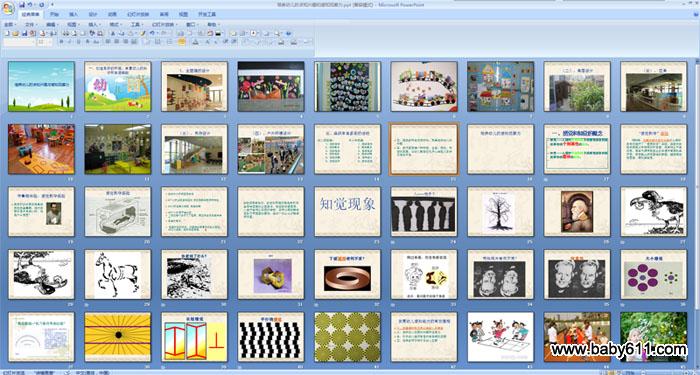
Task: Undo using the Quick Access Toolbar arrow
Action: click(x=30, y=5)
